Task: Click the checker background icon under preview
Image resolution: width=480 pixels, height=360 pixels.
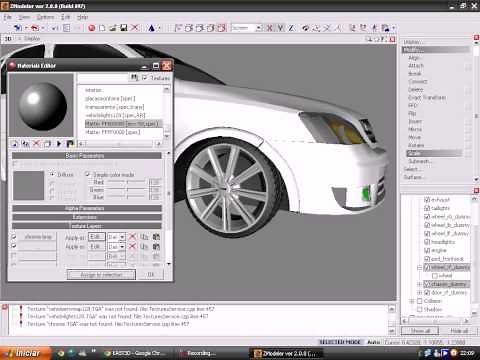Action: pos(70,144)
